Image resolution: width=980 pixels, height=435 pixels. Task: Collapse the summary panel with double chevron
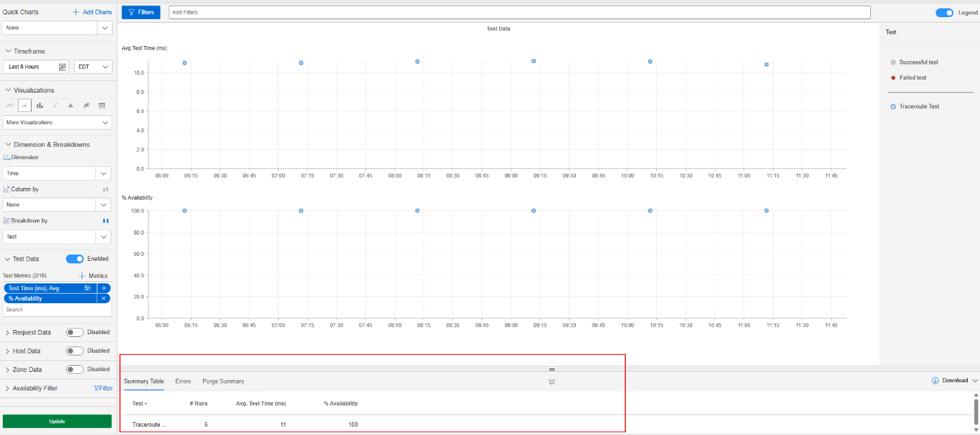click(x=551, y=381)
